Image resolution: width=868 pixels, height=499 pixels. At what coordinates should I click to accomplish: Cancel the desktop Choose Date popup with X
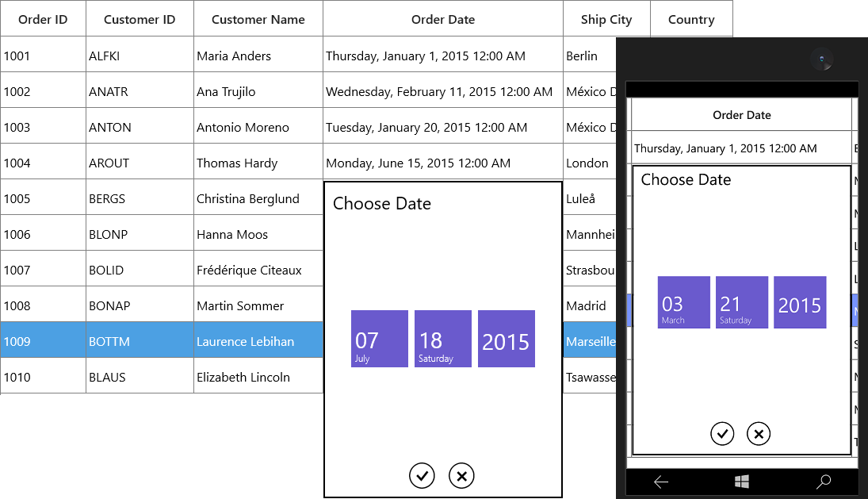tap(461, 476)
